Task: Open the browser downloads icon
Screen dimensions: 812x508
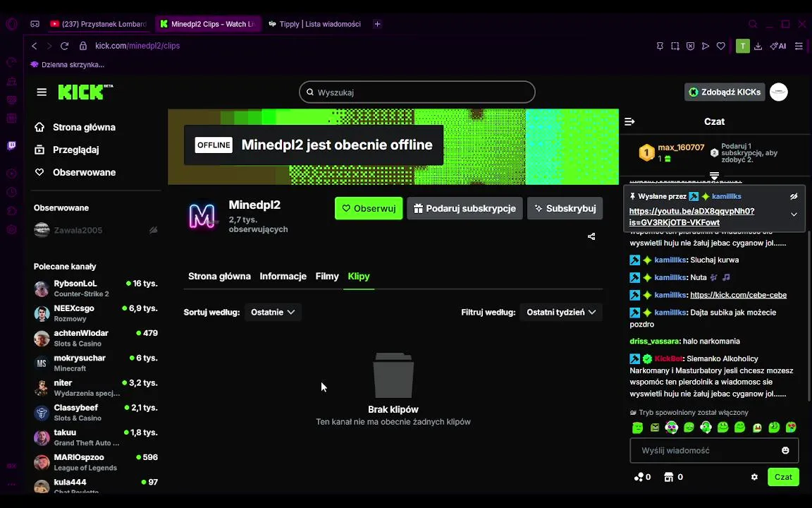Action: tap(758, 46)
